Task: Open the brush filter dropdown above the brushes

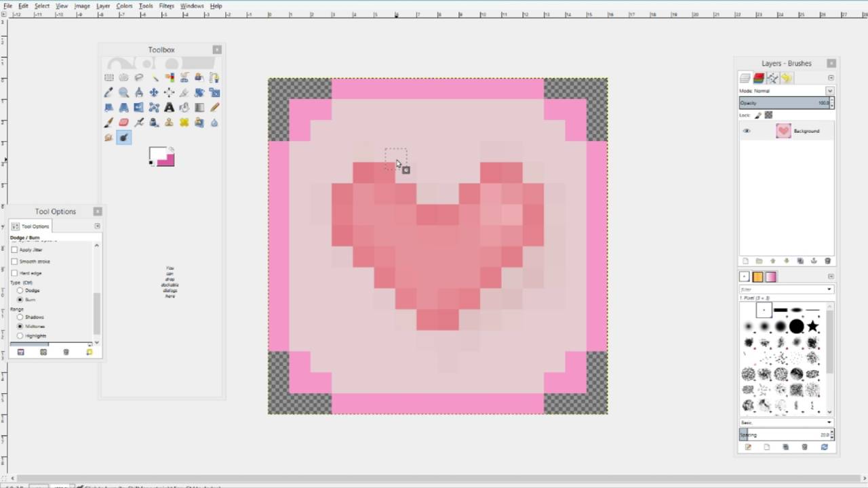Action: [x=830, y=289]
